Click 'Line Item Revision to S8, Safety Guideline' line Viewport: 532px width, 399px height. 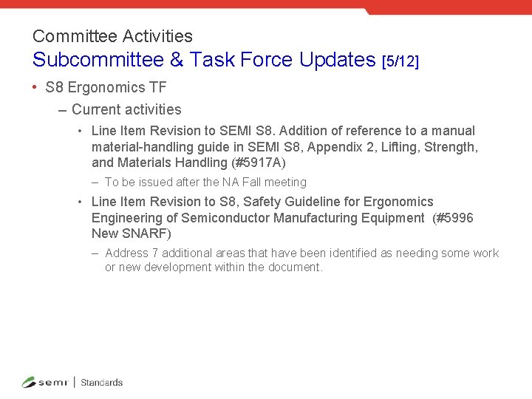[262, 202]
